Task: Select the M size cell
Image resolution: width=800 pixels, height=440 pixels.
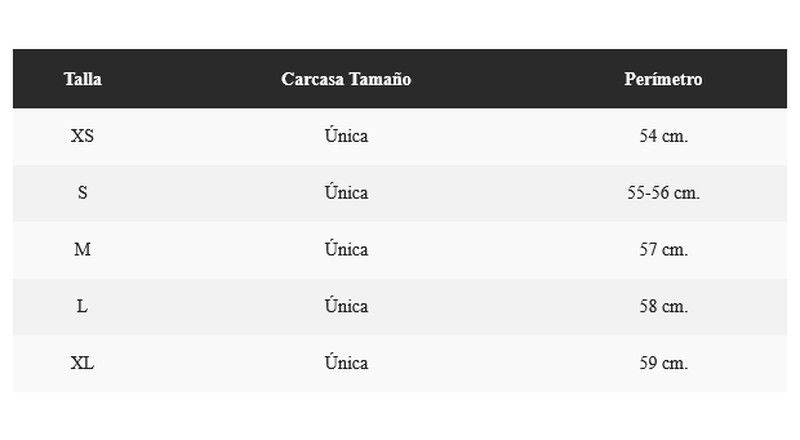Action: pyautogui.click(x=82, y=250)
